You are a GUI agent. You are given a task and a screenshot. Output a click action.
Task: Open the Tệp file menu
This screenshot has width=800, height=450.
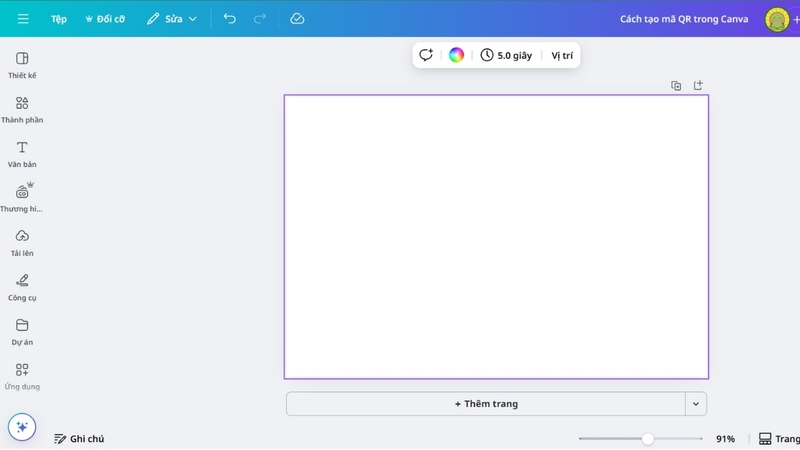[x=59, y=19]
